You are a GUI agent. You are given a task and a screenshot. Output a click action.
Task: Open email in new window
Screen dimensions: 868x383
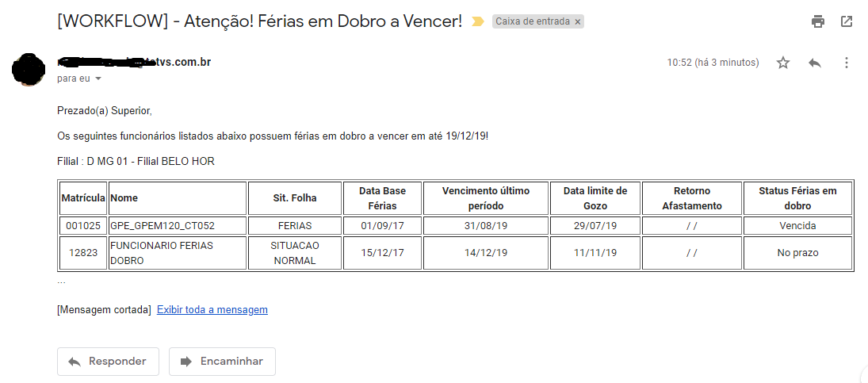(x=847, y=21)
